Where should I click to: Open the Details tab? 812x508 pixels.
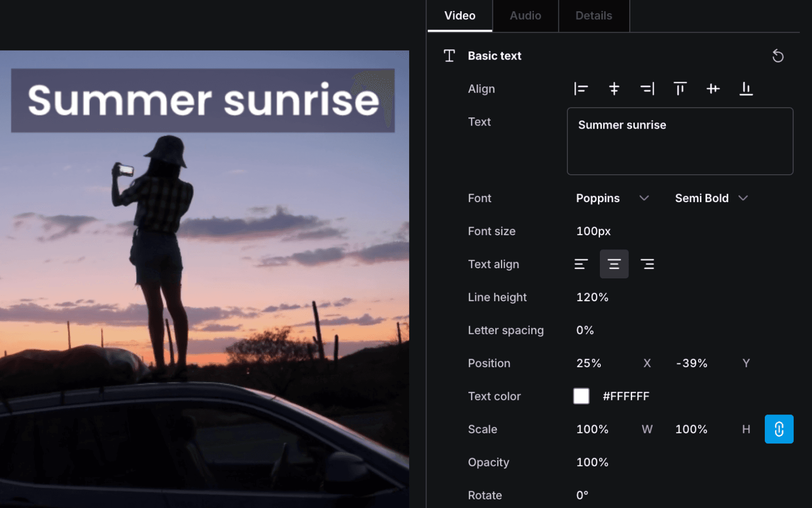pyautogui.click(x=594, y=16)
